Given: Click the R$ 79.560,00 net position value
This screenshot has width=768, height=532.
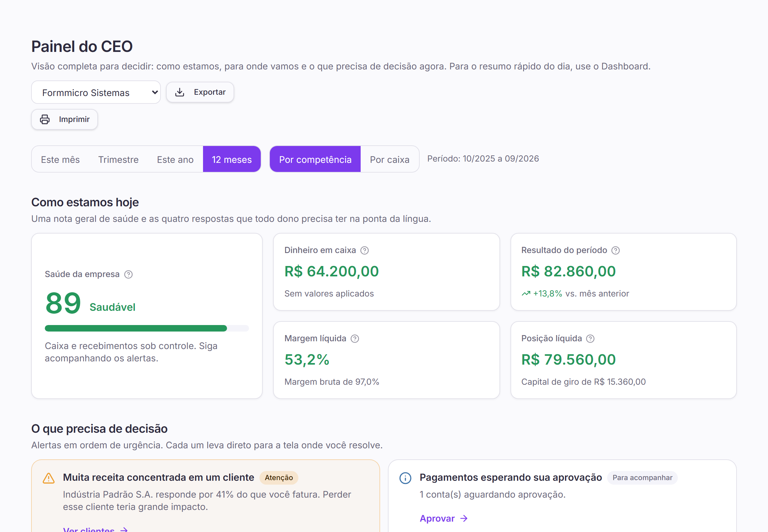Looking at the screenshot, I should click(569, 360).
